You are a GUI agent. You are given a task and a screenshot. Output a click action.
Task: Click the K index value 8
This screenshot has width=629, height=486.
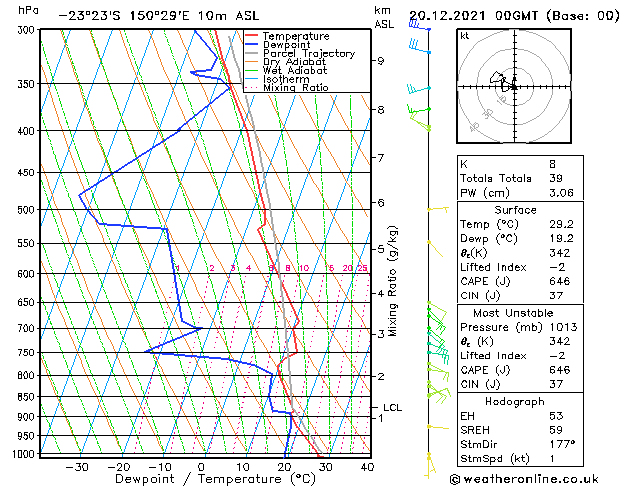(x=552, y=164)
